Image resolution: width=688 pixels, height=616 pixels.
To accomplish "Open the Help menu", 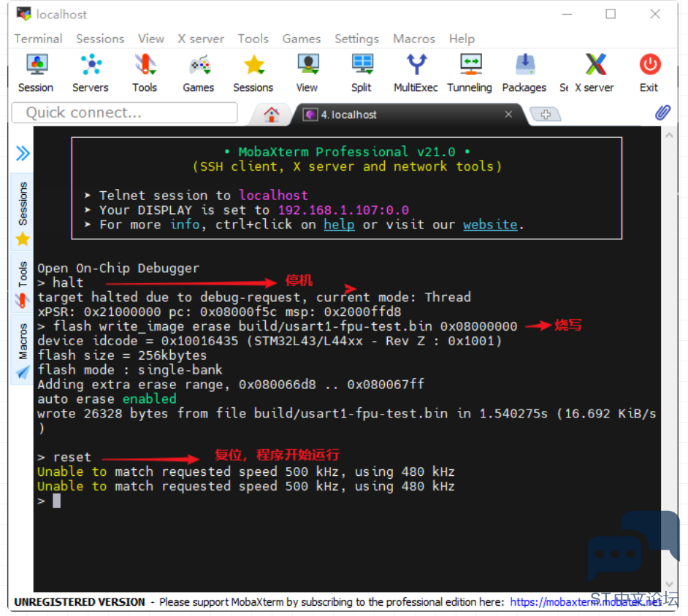I will click(x=462, y=39).
